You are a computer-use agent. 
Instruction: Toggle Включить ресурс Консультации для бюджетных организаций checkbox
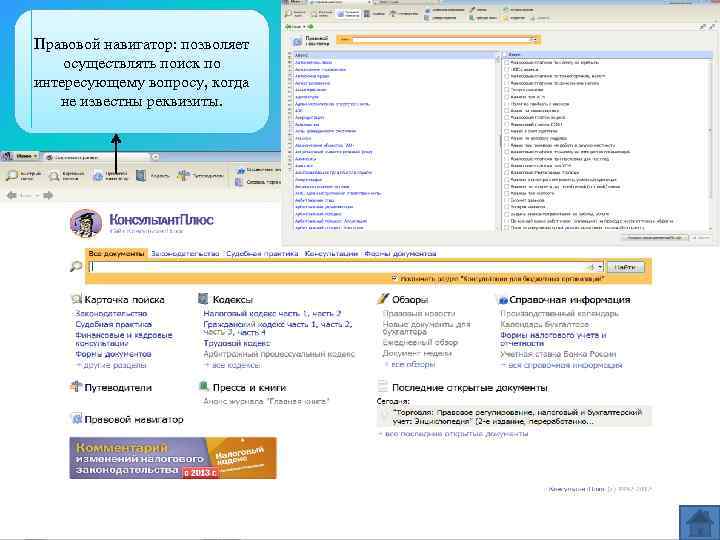tap(394, 278)
